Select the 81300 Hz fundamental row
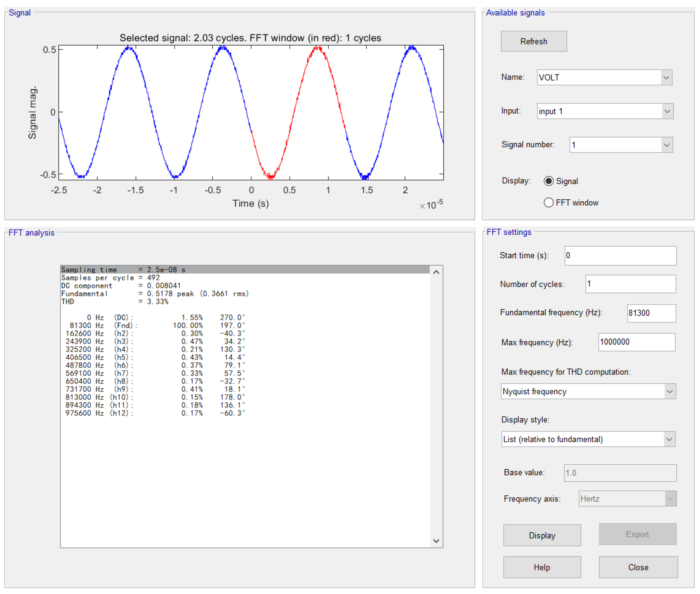Screen dimensions: 700x594 pos(155,326)
